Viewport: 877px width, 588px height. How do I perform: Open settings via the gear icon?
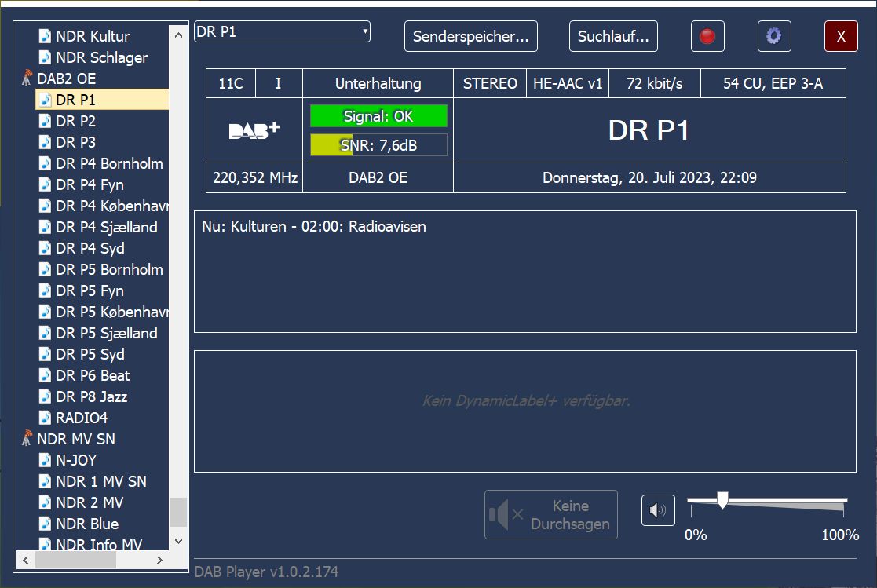pos(773,36)
